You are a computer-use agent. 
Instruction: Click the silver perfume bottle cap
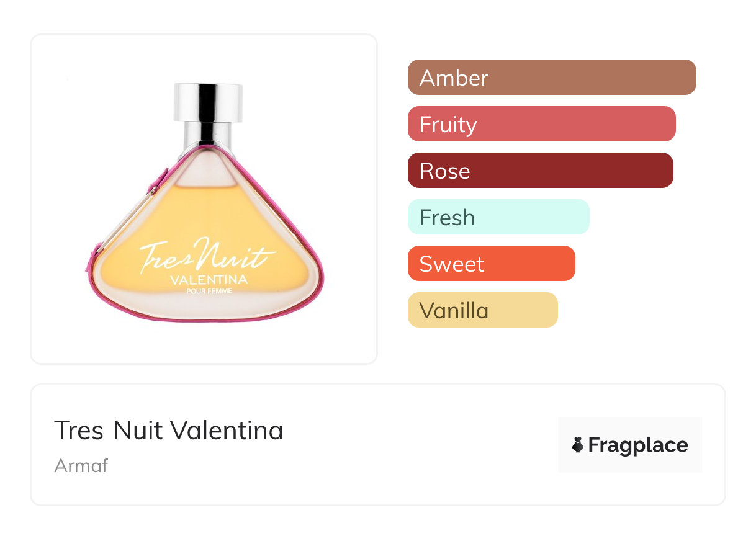208,102
